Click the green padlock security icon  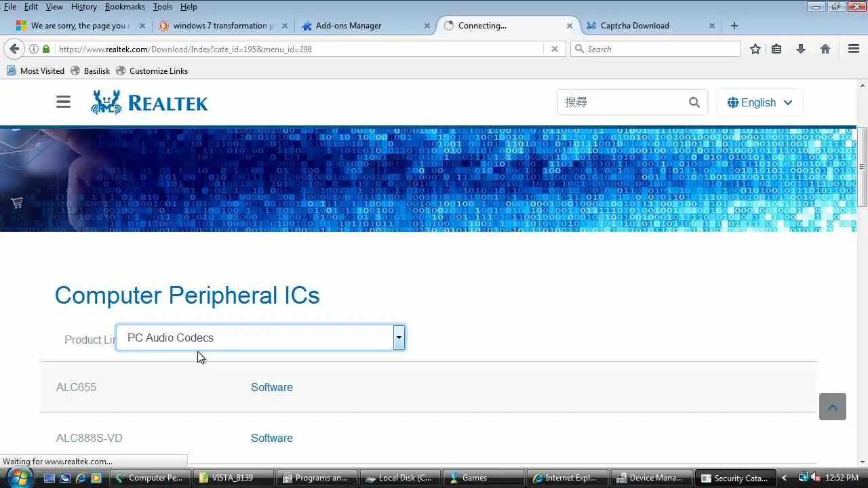pos(46,49)
